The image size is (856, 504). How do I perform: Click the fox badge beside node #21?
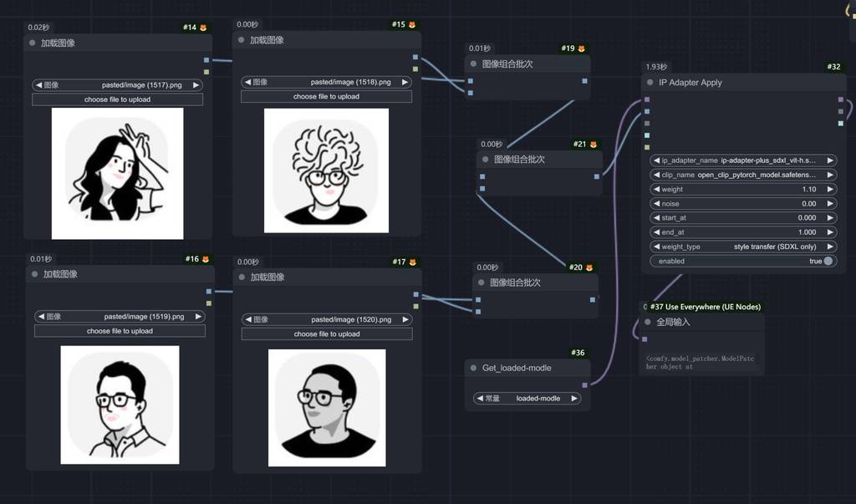pos(594,145)
